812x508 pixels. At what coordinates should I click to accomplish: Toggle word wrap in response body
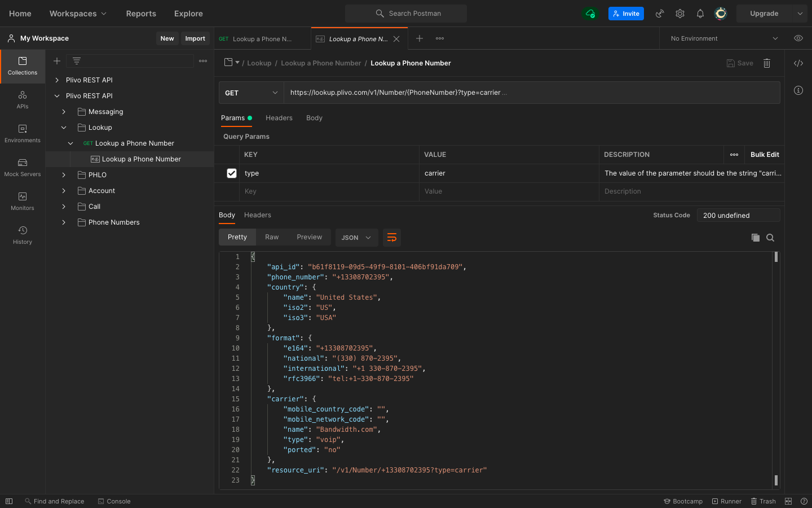point(392,238)
